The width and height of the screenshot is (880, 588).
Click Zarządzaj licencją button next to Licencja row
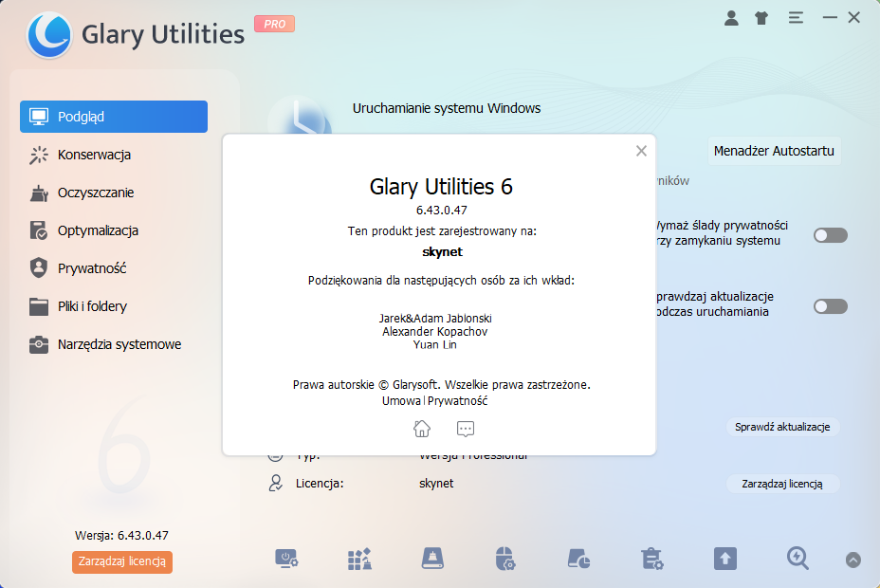pos(782,484)
